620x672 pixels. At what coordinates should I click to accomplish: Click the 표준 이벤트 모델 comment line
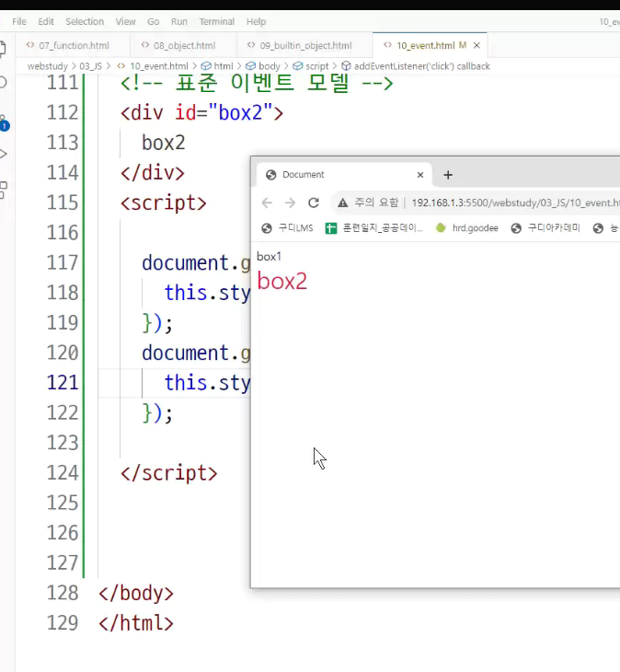(x=257, y=83)
